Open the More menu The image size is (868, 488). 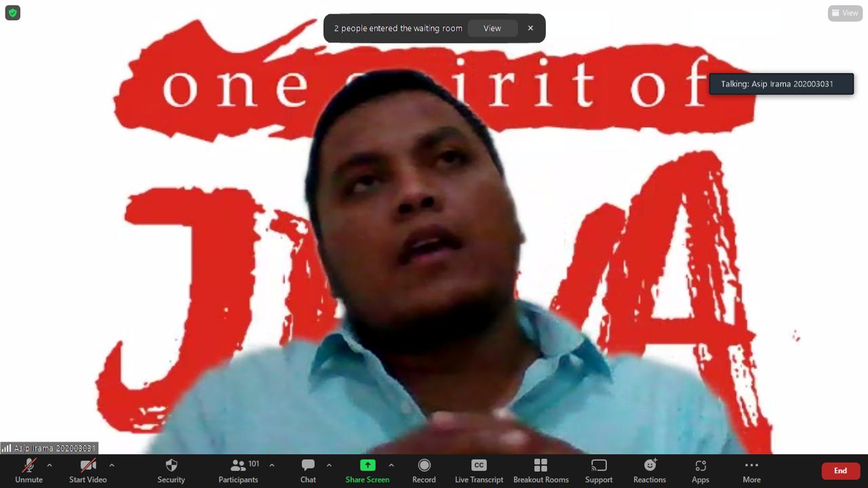point(751,466)
